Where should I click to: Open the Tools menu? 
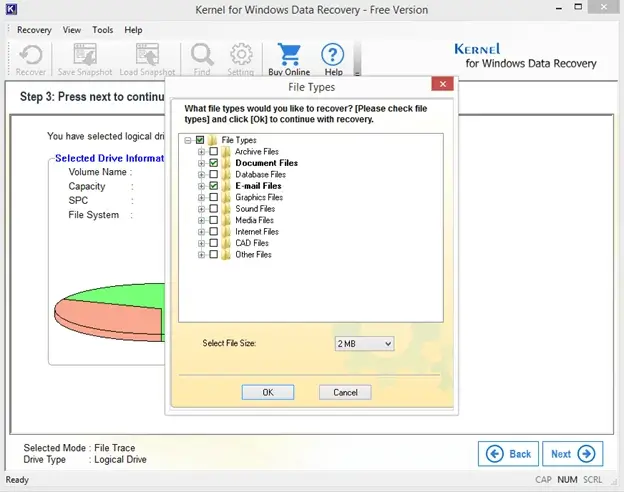pos(103,30)
